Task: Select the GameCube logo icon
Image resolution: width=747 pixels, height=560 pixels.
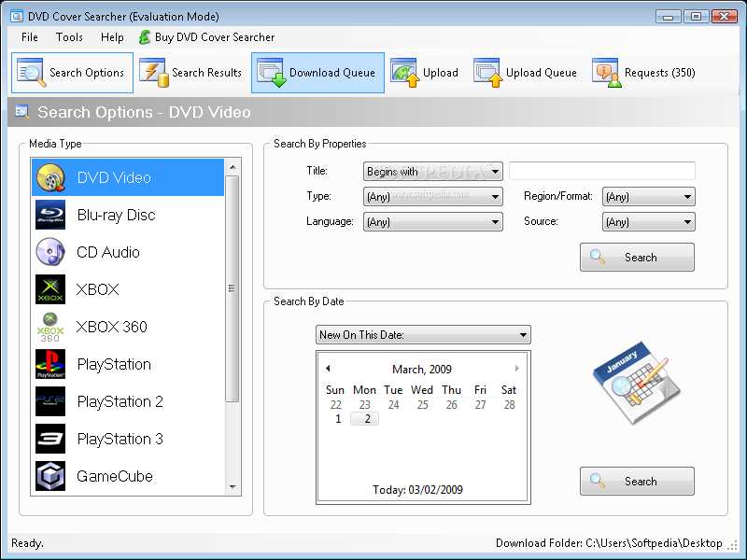Action: [50, 476]
